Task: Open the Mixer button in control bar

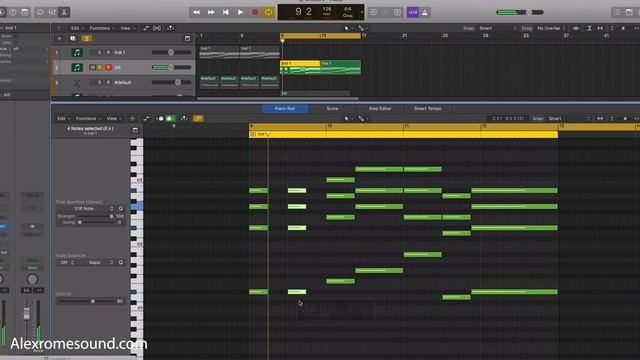Action: coord(52,12)
